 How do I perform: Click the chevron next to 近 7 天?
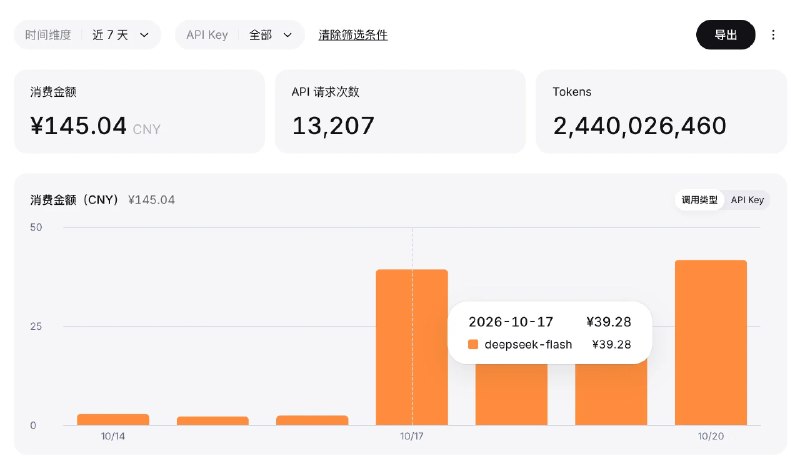144,35
